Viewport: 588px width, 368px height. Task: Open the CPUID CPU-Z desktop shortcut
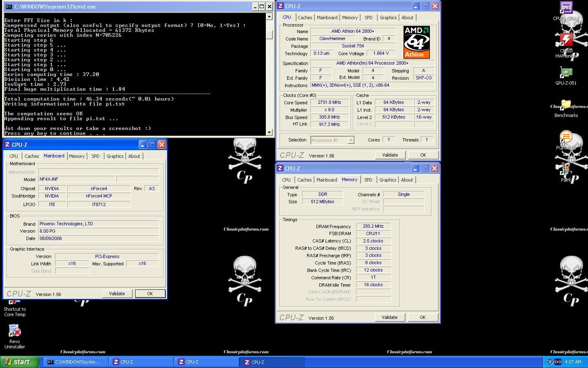coord(566,10)
